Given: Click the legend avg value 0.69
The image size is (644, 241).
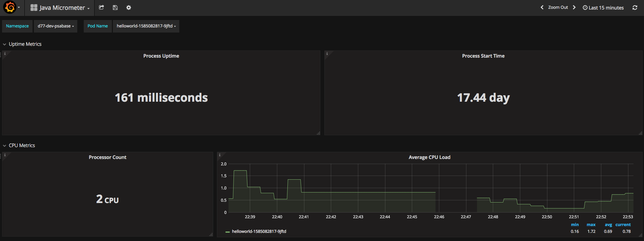Looking at the screenshot, I should [608, 232].
